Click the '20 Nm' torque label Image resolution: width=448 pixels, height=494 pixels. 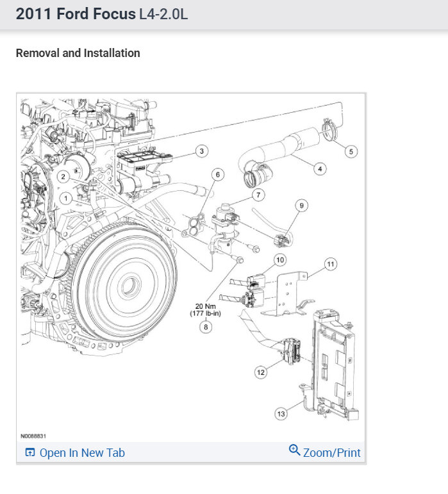click(205, 306)
